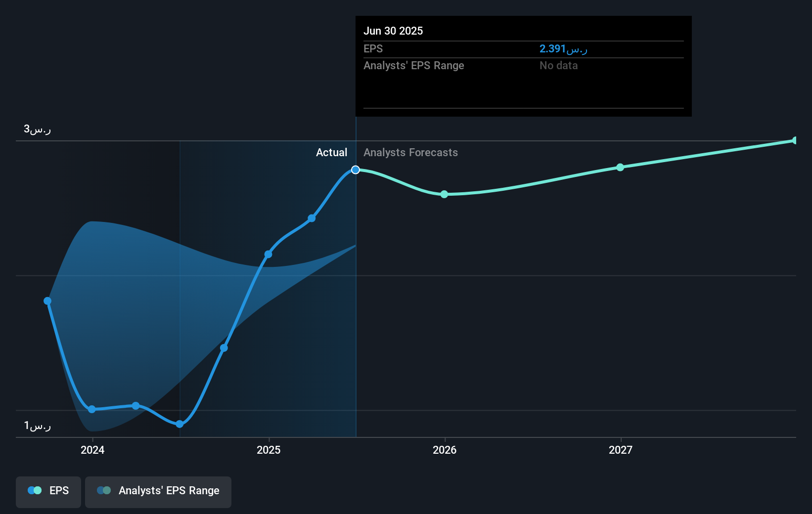
Task: Open the Analysts' EPS Range row
Action: point(414,65)
